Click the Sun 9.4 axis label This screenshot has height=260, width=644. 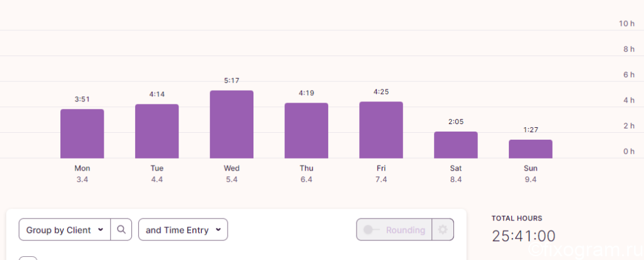coord(531,174)
